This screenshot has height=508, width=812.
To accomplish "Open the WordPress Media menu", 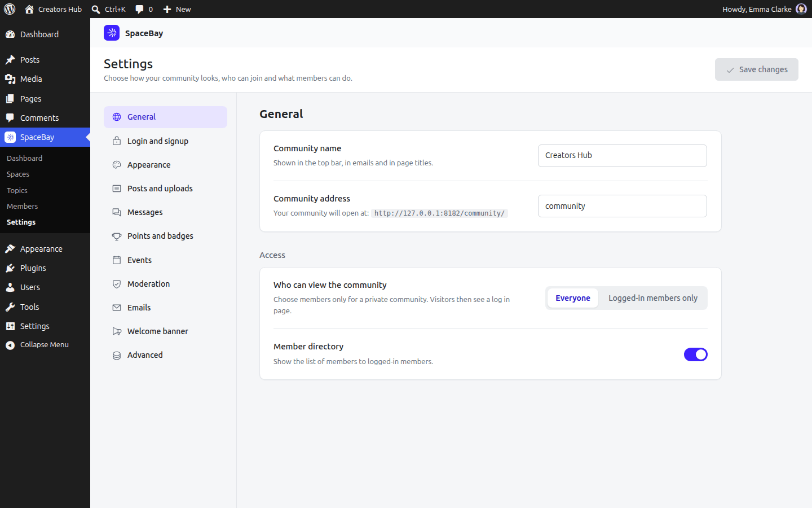I will [45, 79].
